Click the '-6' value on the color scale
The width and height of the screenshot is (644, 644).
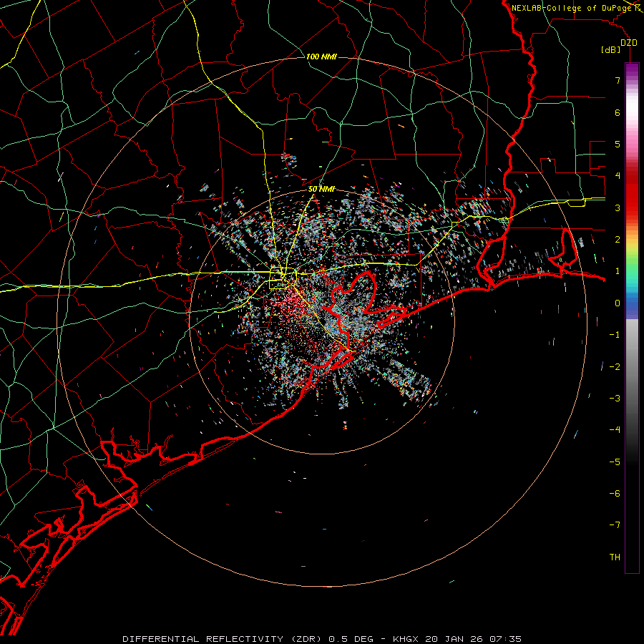[x=615, y=493]
